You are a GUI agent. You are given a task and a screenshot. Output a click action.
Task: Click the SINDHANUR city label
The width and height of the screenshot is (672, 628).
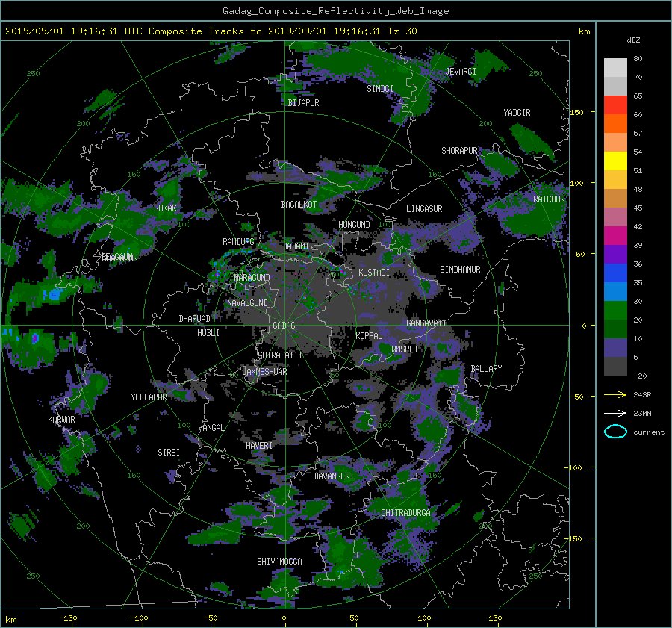[x=460, y=270]
